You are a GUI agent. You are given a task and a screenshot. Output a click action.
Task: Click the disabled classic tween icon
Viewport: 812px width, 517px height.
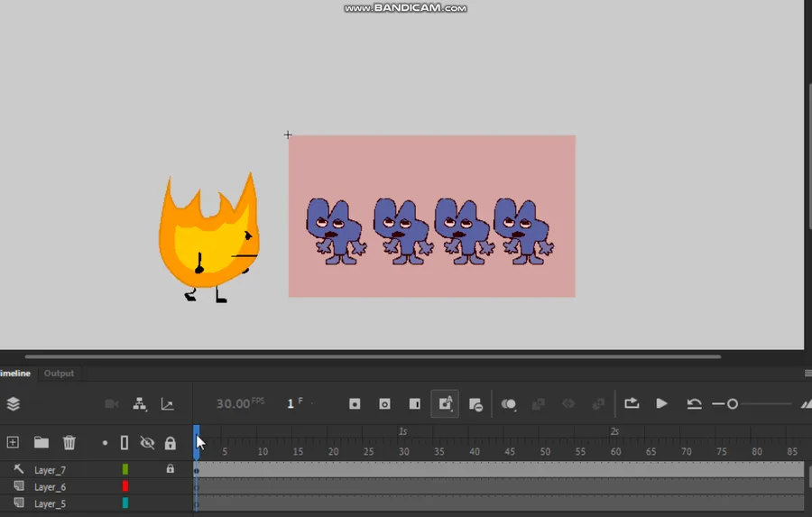[539, 404]
